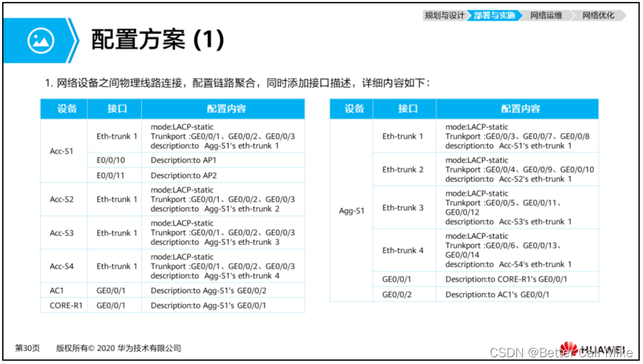The width and height of the screenshot is (643, 364).
Task: Click the CORE-R1 device cell
Action: coord(65,305)
